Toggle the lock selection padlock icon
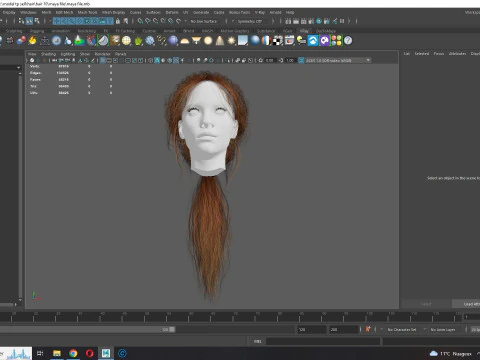 [x=118, y=21]
